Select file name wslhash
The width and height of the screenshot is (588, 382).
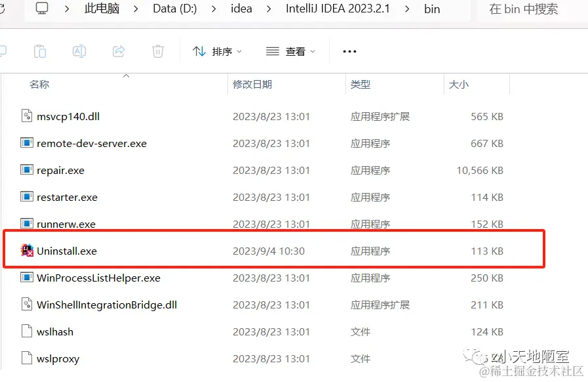pyautogui.click(x=55, y=331)
